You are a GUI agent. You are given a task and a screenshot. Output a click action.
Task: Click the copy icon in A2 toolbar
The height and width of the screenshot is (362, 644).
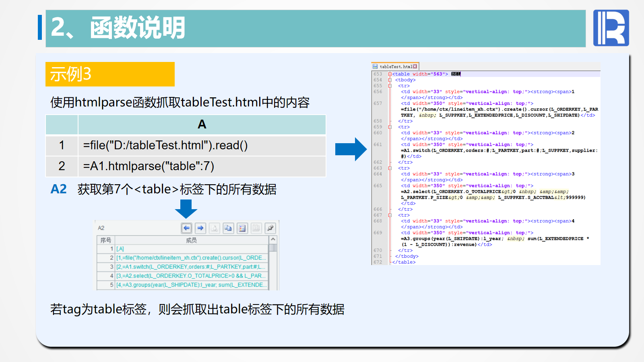coord(228,228)
